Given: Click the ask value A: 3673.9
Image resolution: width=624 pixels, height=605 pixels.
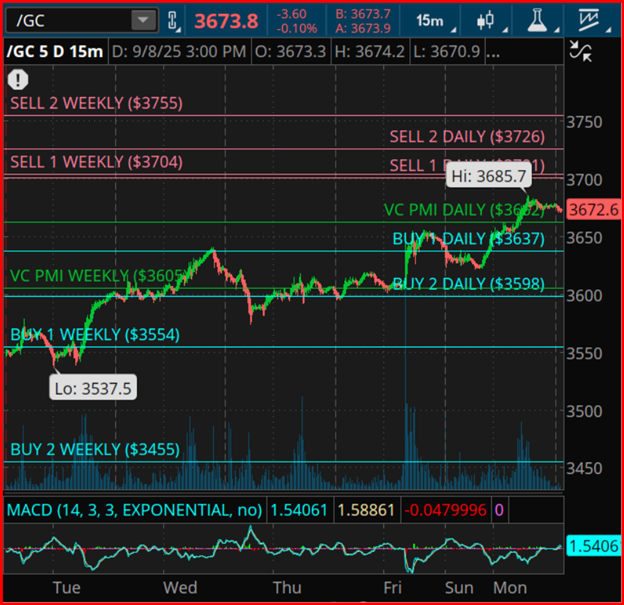Looking at the screenshot, I should [363, 28].
